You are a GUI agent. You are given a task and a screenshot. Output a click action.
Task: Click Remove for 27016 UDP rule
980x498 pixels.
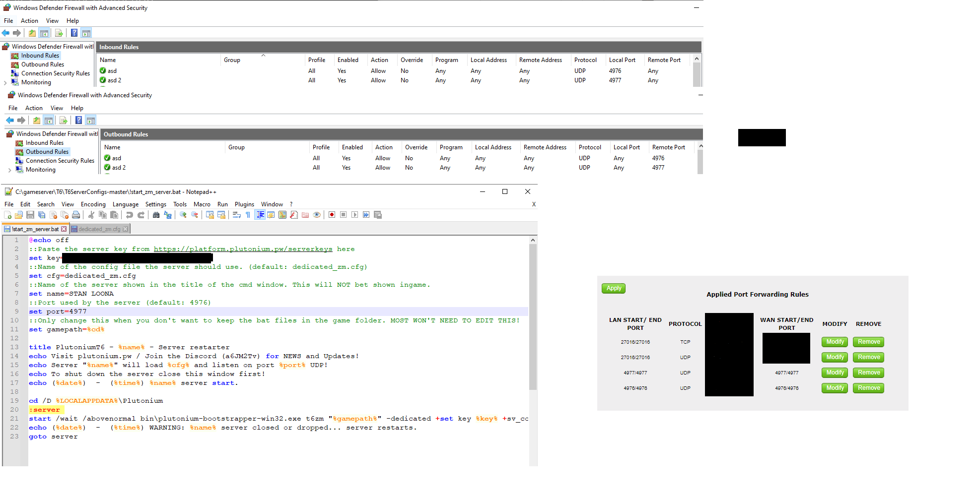[x=869, y=357]
